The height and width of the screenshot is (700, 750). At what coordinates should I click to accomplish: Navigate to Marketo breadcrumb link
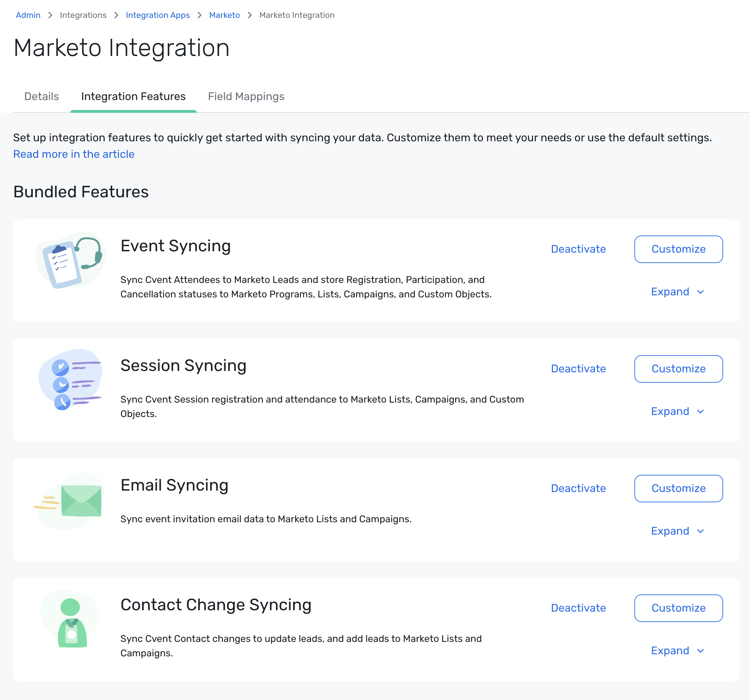[224, 15]
